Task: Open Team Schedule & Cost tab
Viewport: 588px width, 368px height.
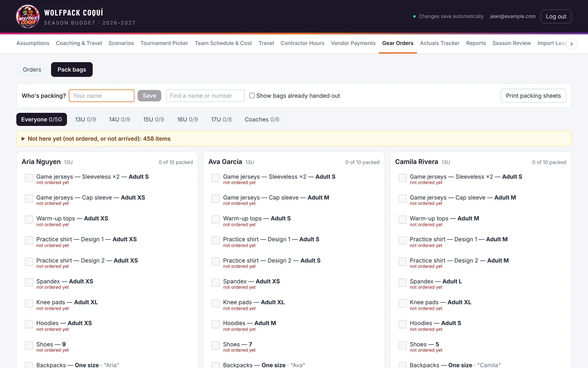Action: tap(223, 43)
